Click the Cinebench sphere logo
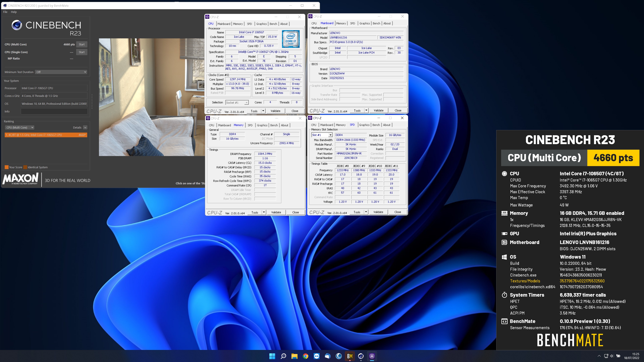 (x=17, y=25)
